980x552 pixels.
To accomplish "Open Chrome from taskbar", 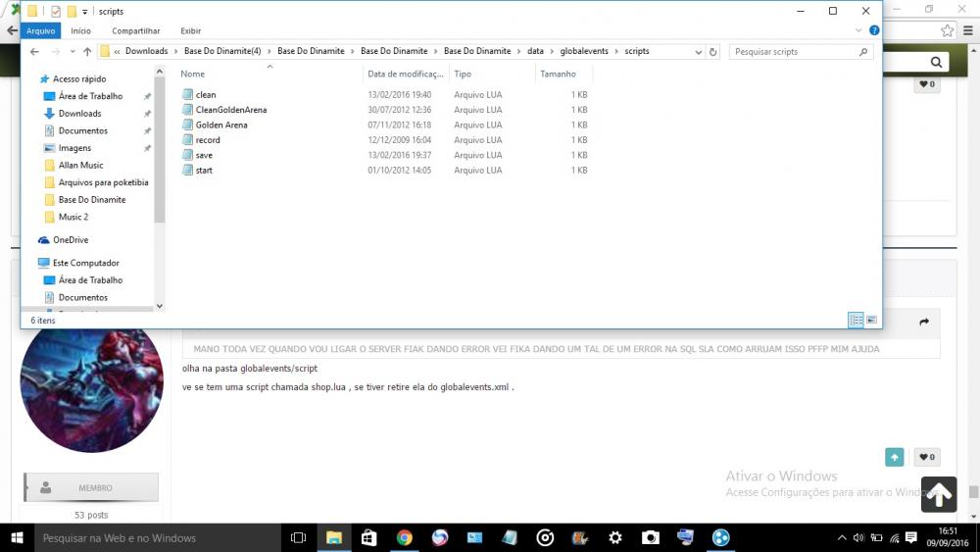I will (x=405, y=537).
